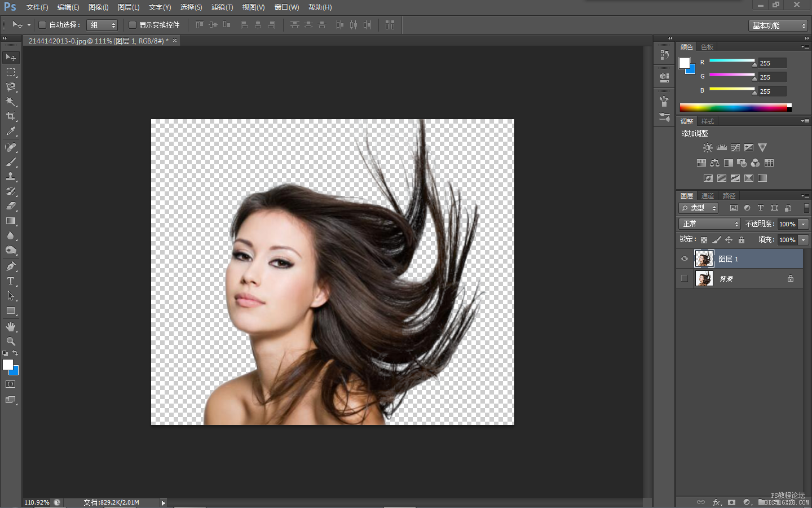
Task: Select the Eyedropper tool
Action: pyautogui.click(x=11, y=131)
